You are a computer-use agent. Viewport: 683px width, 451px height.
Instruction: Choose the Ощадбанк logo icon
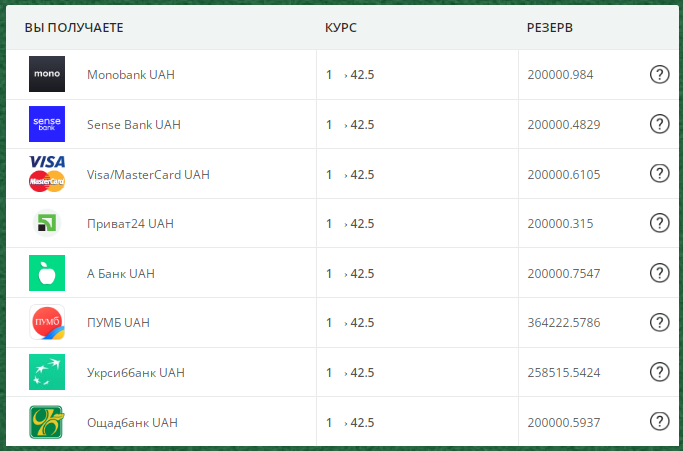click(x=47, y=422)
